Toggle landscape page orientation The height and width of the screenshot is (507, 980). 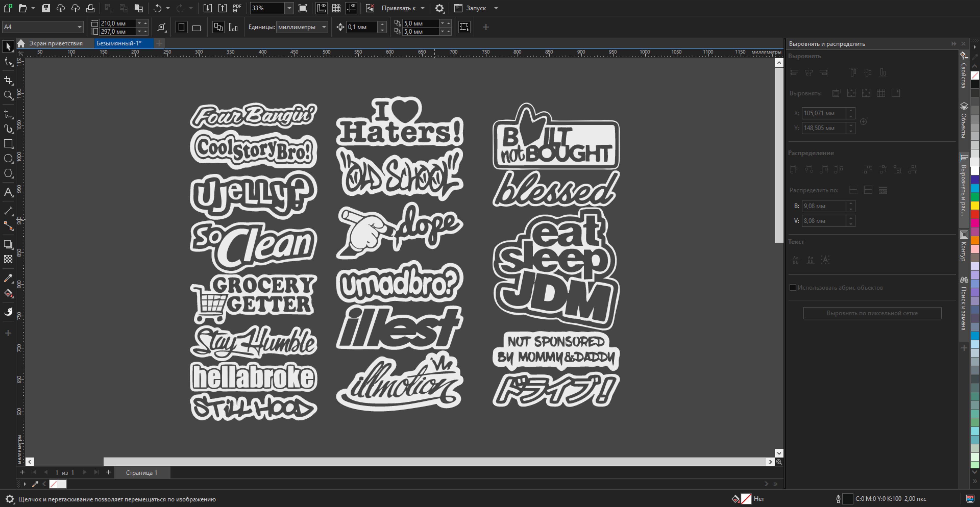196,27
